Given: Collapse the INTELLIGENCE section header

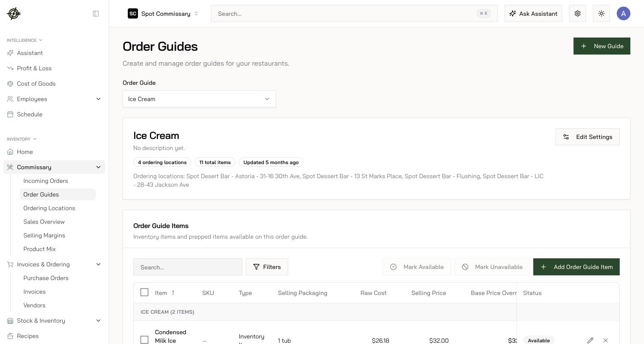Looking at the screenshot, I should (x=24, y=40).
